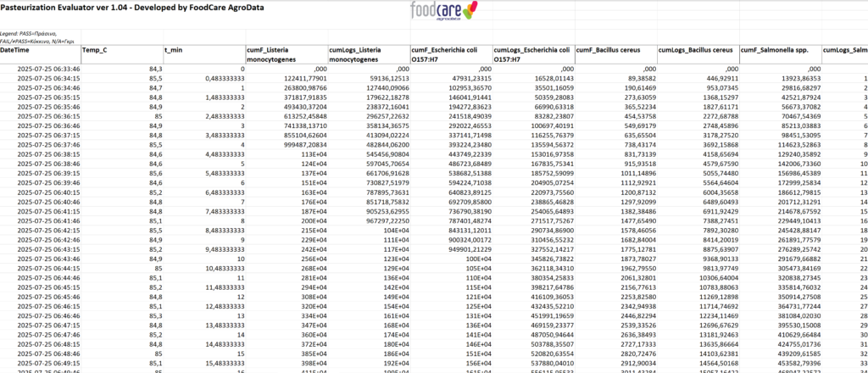Screen dimensions: 868x373
Task: Click E. coli cumF value 47931,23315
Action: coord(470,78)
